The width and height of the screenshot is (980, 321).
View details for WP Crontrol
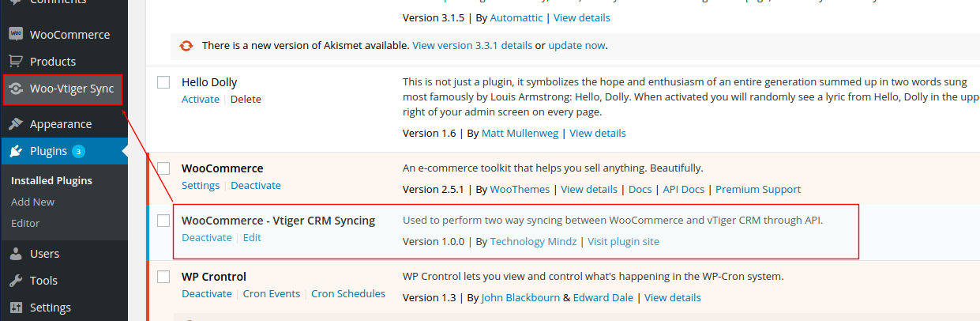[673, 298]
